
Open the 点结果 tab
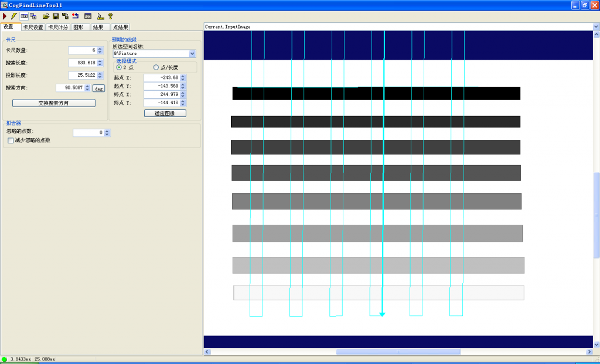click(x=121, y=27)
